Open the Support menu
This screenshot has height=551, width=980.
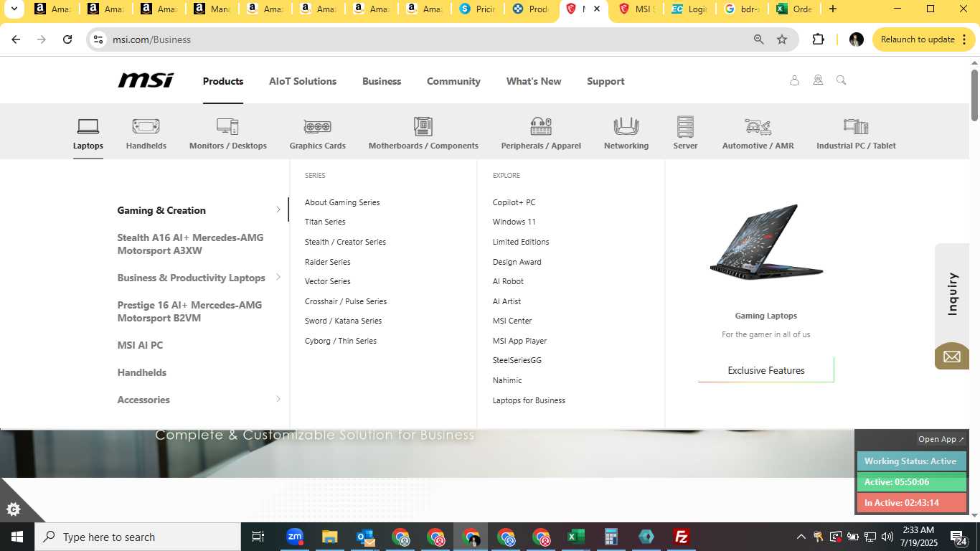point(606,81)
